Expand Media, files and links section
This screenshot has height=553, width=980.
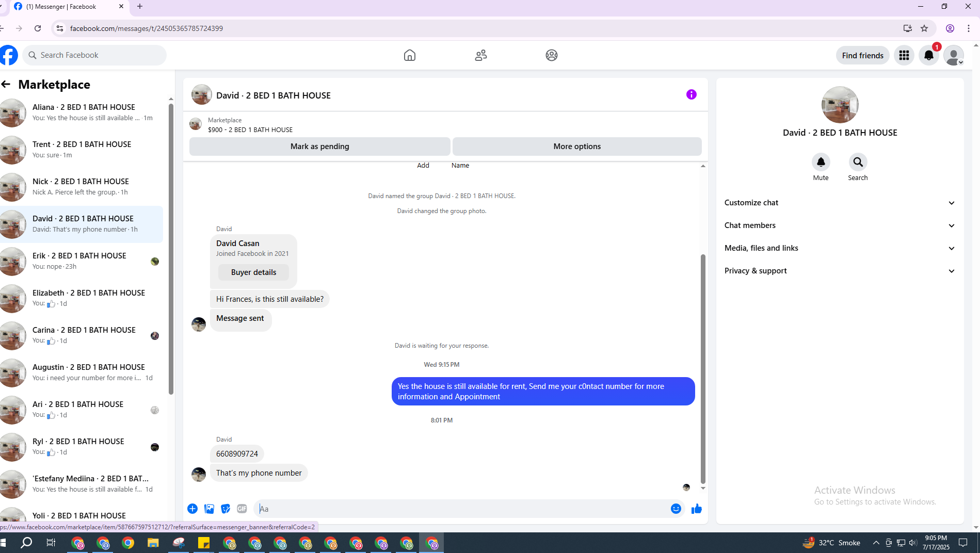[x=840, y=248]
